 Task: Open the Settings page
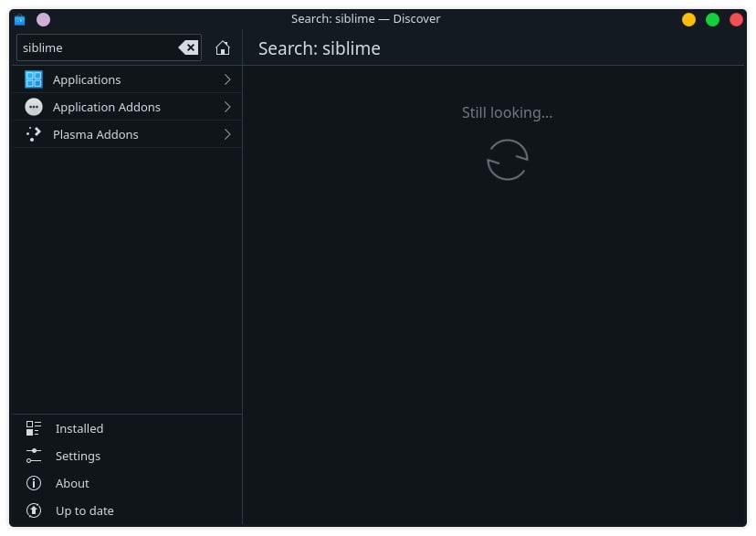click(x=128, y=456)
